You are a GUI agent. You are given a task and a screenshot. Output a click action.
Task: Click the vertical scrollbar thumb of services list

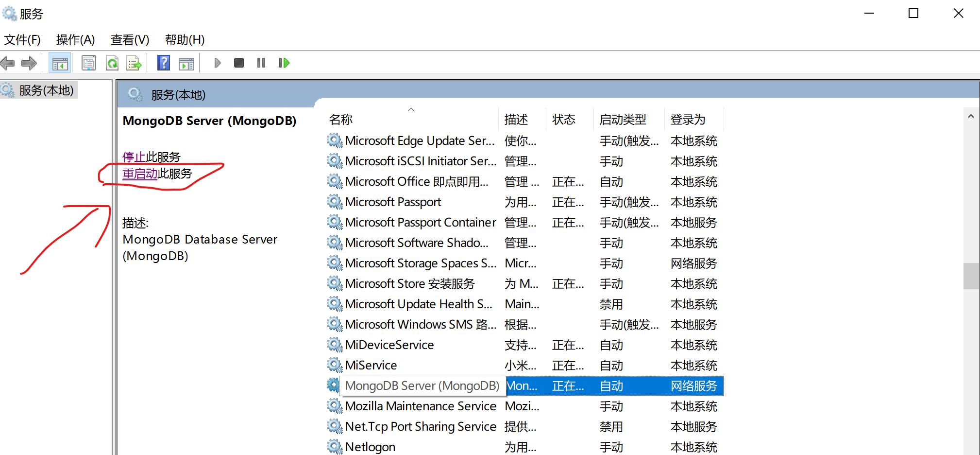pyautogui.click(x=971, y=276)
